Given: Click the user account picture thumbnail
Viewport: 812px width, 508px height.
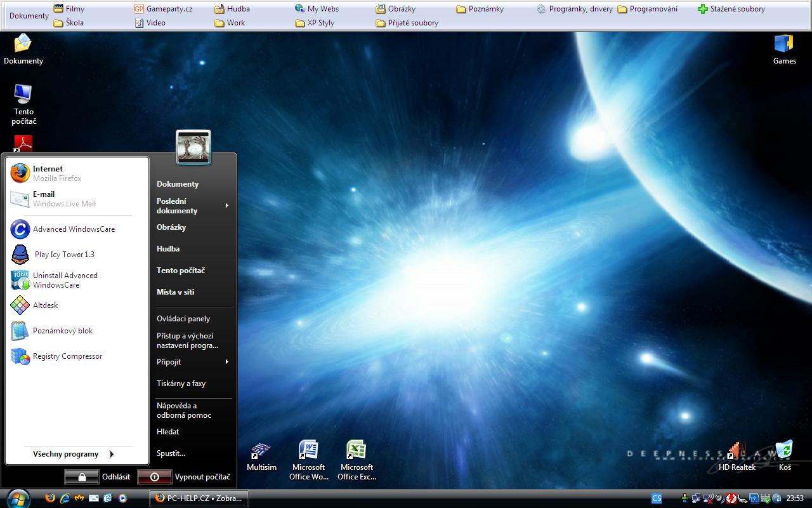Looking at the screenshot, I should coord(193,147).
